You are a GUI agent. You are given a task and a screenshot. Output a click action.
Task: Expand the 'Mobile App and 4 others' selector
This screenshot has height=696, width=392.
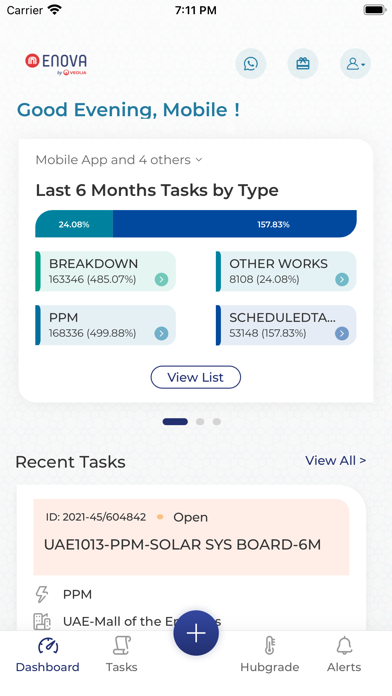pos(119,160)
